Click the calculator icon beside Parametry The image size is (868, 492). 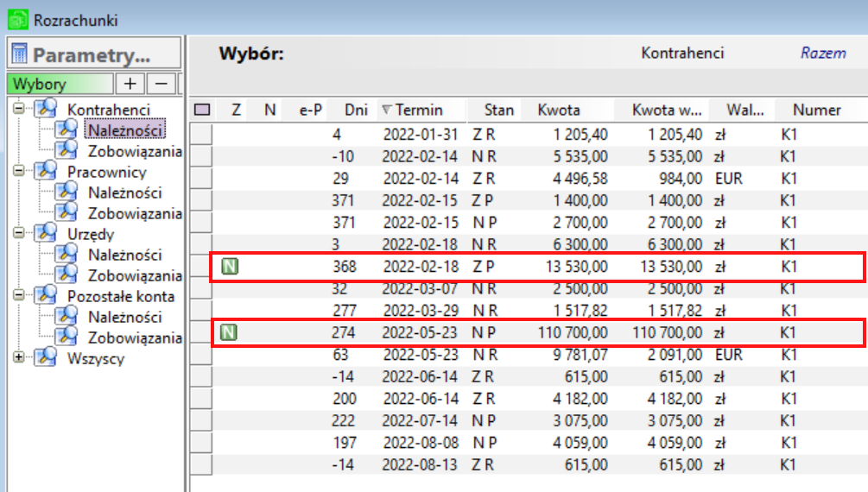point(21,56)
